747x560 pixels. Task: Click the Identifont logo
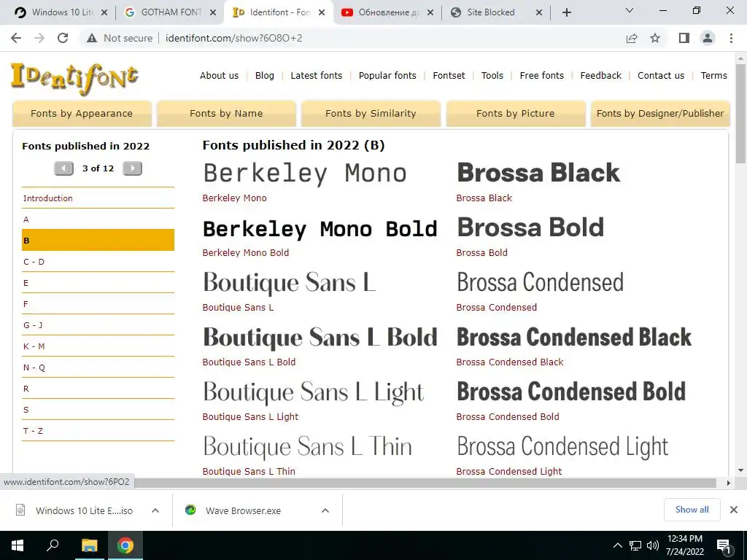[x=75, y=79]
